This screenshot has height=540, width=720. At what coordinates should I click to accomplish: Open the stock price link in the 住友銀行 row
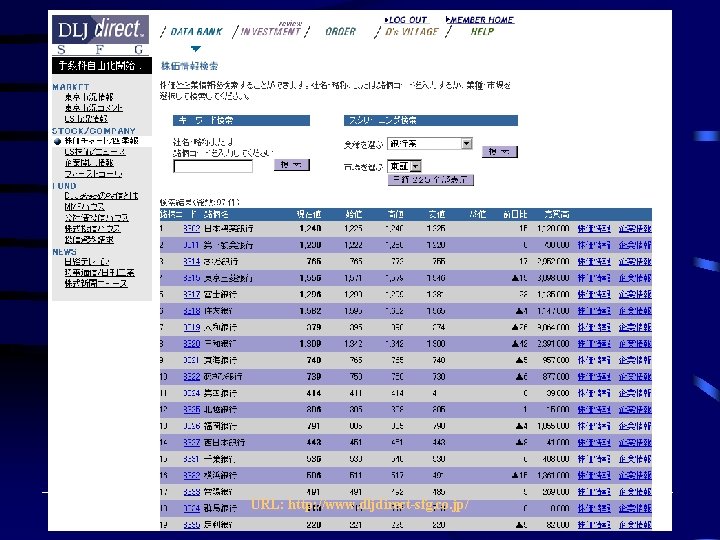[594, 311]
